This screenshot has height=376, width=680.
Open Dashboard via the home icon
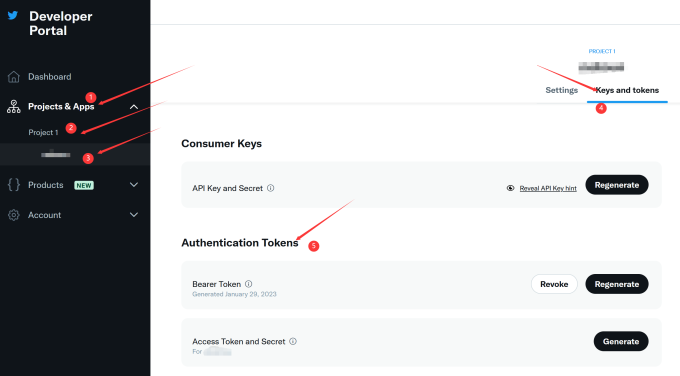pos(13,77)
